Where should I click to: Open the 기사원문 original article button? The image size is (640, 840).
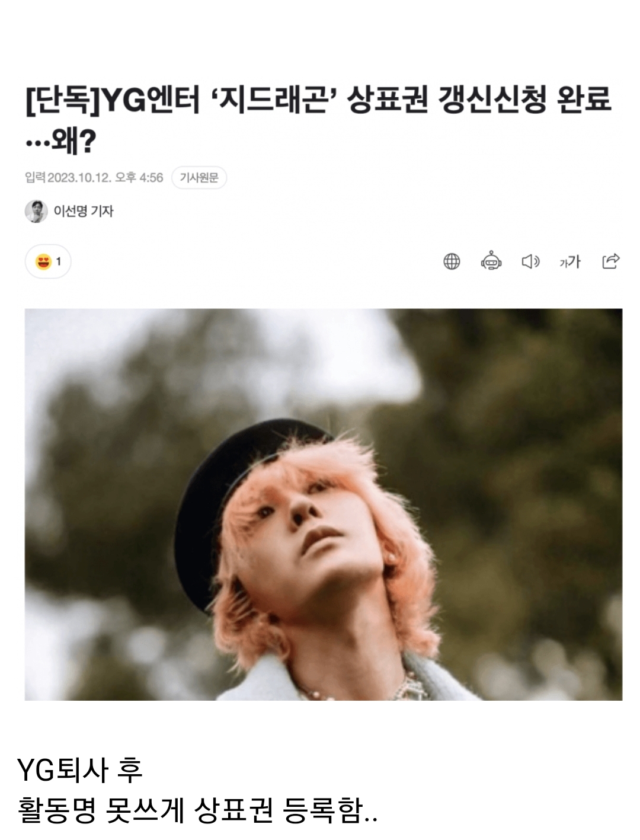coord(199,177)
